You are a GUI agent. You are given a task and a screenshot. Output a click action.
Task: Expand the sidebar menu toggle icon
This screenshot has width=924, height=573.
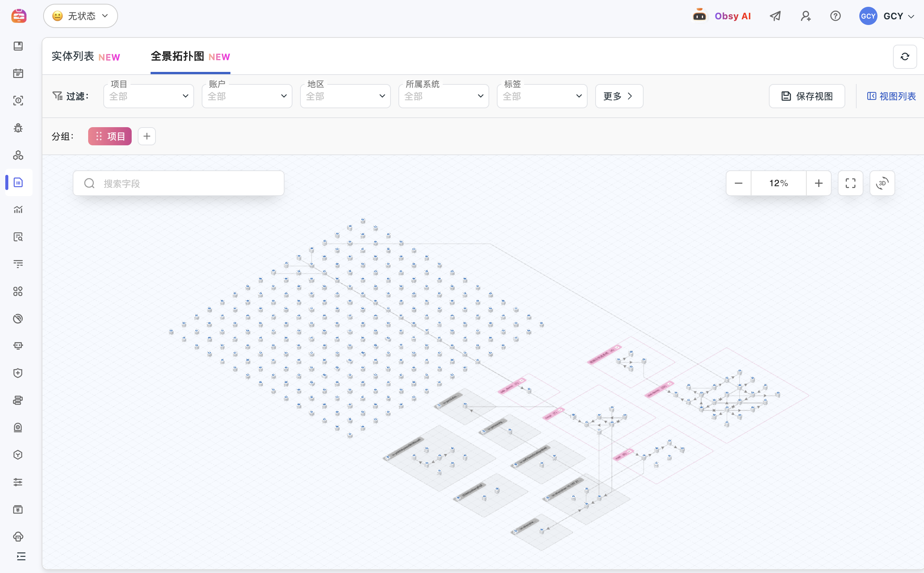tap(21, 556)
